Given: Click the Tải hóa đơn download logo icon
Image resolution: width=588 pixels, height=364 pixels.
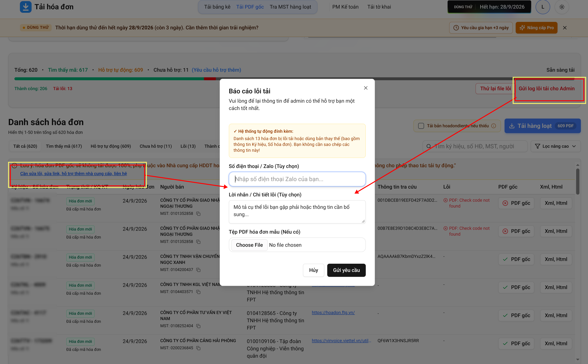Looking at the screenshot, I should click(x=26, y=7).
